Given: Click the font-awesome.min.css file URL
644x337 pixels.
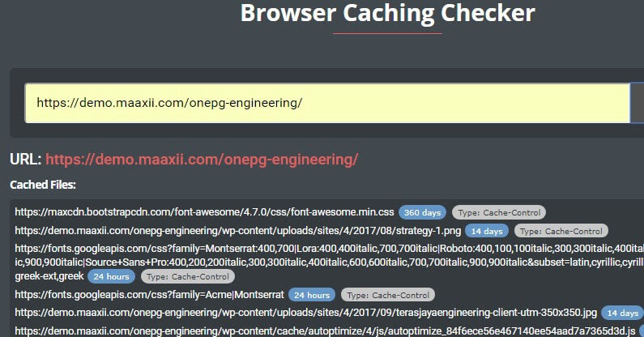Looking at the screenshot, I should [x=204, y=212].
